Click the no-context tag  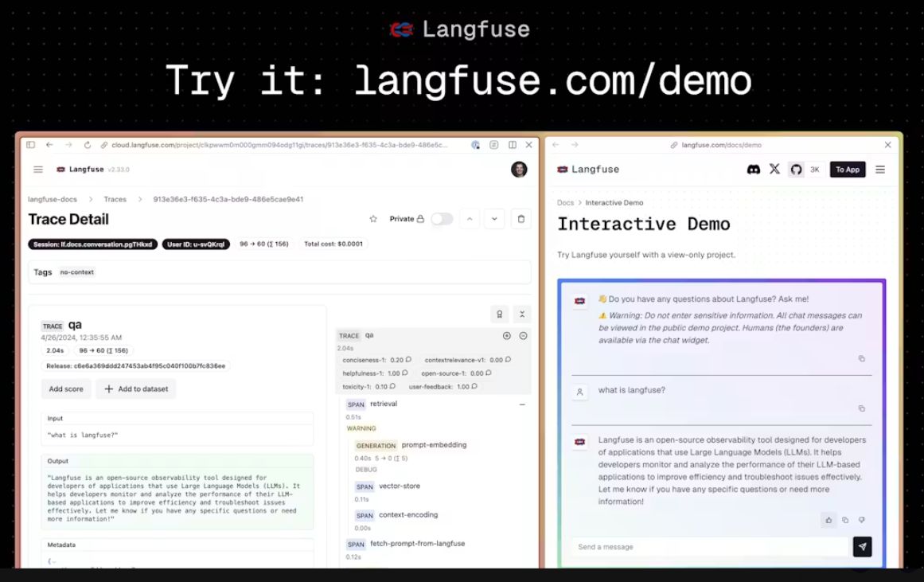pos(76,272)
